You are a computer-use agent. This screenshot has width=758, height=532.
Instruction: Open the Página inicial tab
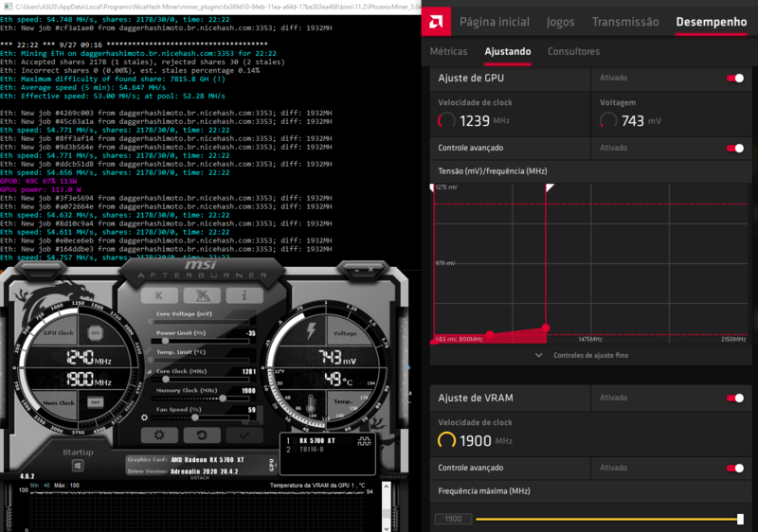point(494,22)
